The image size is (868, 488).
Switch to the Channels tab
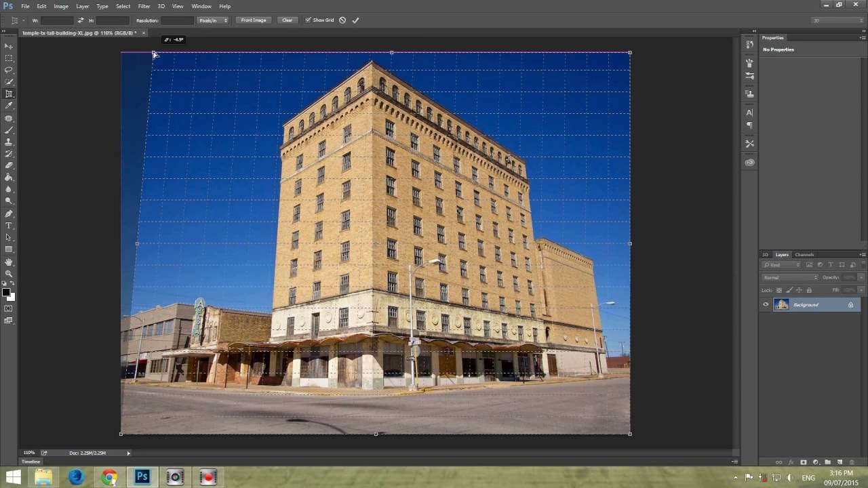pos(804,255)
